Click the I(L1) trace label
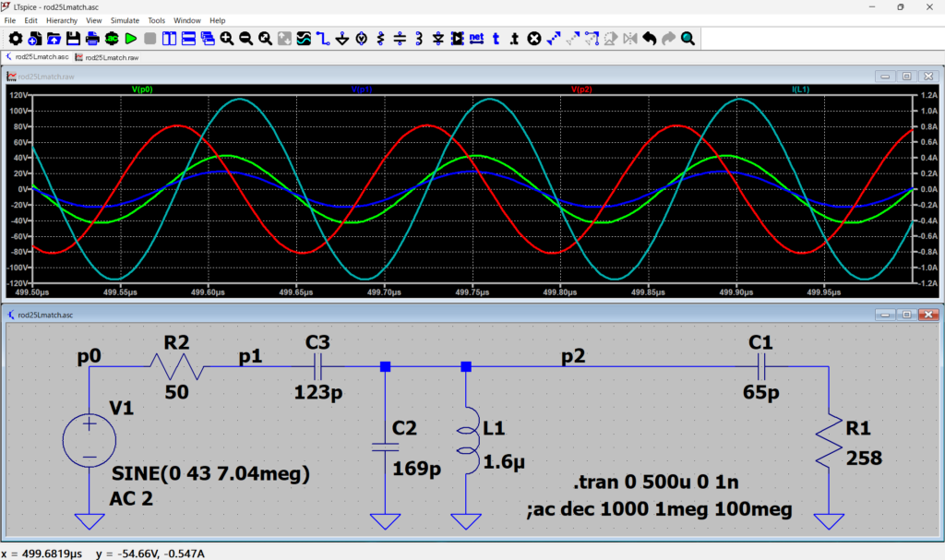 pos(800,89)
